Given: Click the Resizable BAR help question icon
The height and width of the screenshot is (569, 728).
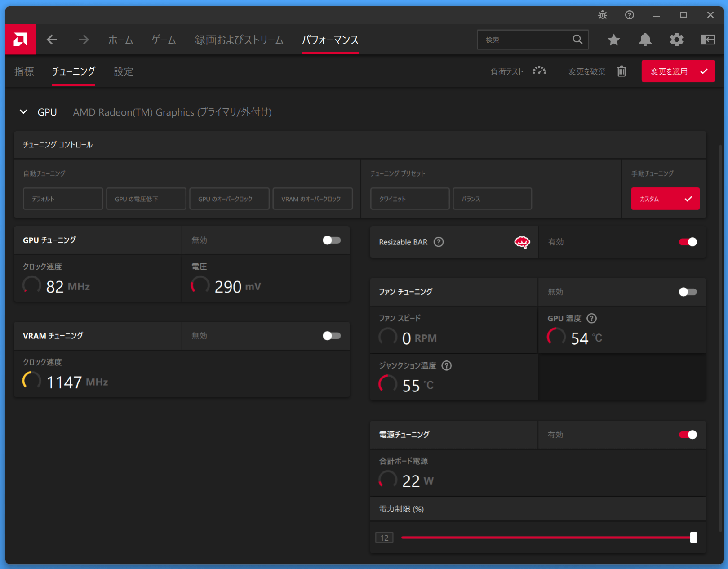Looking at the screenshot, I should [439, 242].
